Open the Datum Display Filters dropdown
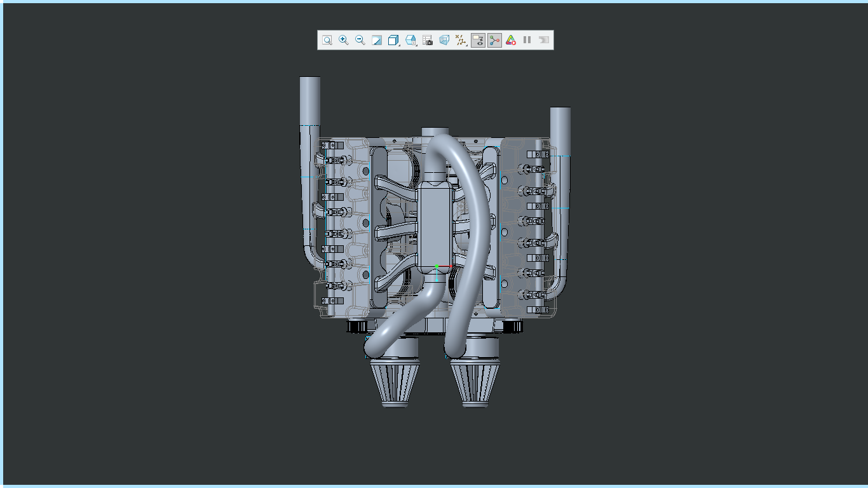Viewport: 868px width, 488px height. 461,40
